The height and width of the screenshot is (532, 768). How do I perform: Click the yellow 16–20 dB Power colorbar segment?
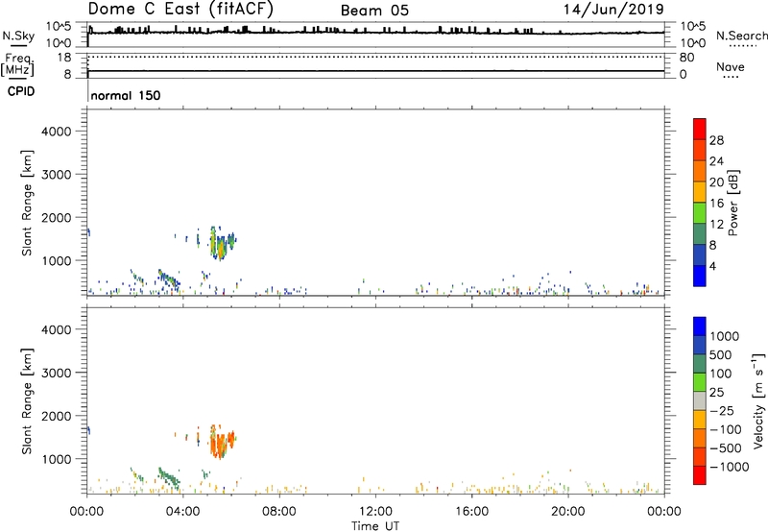700,192
